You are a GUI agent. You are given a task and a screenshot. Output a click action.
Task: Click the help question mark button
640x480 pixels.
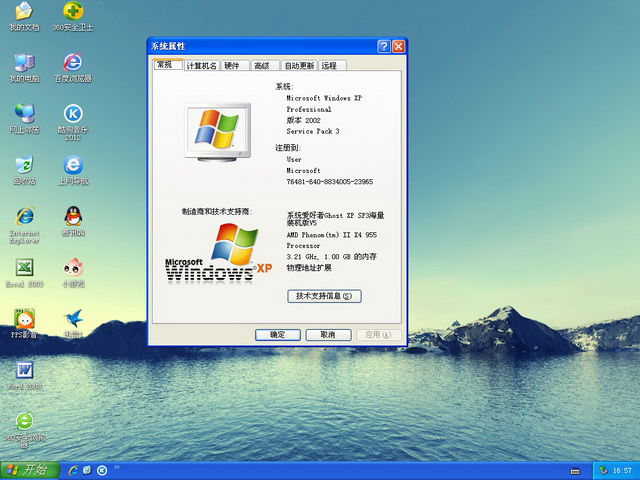point(384,46)
